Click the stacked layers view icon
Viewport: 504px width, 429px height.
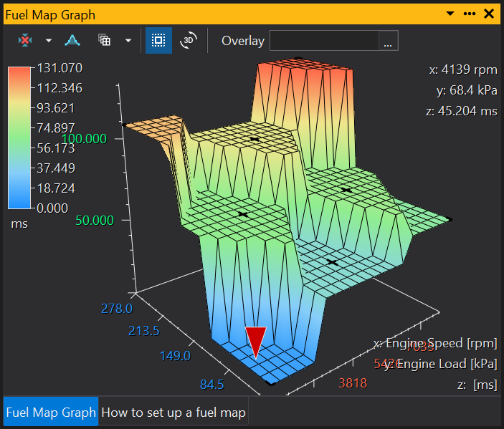pos(105,41)
